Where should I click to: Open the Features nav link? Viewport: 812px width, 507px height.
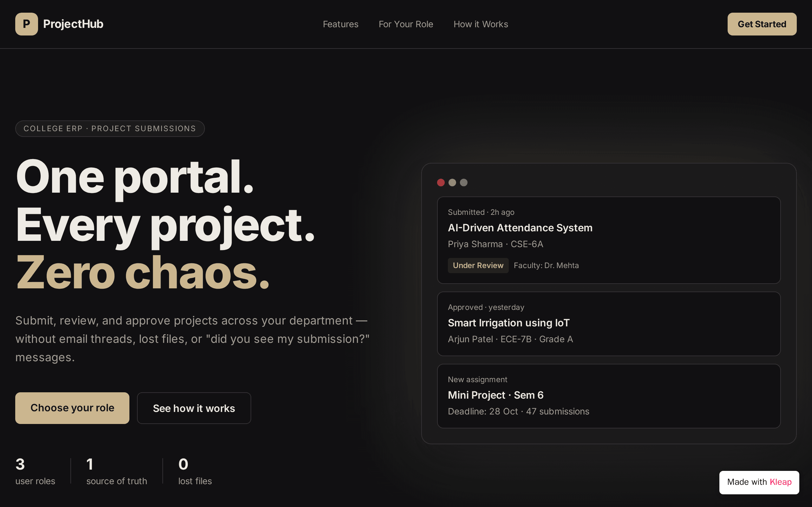(341, 24)
